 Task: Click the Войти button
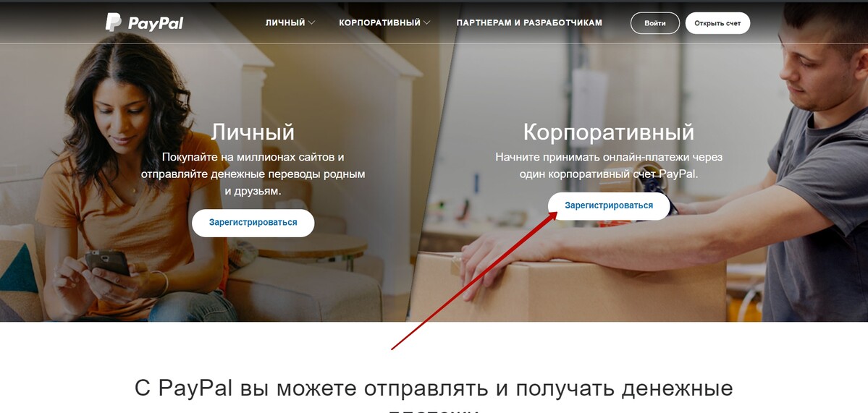tap(655, 23)
